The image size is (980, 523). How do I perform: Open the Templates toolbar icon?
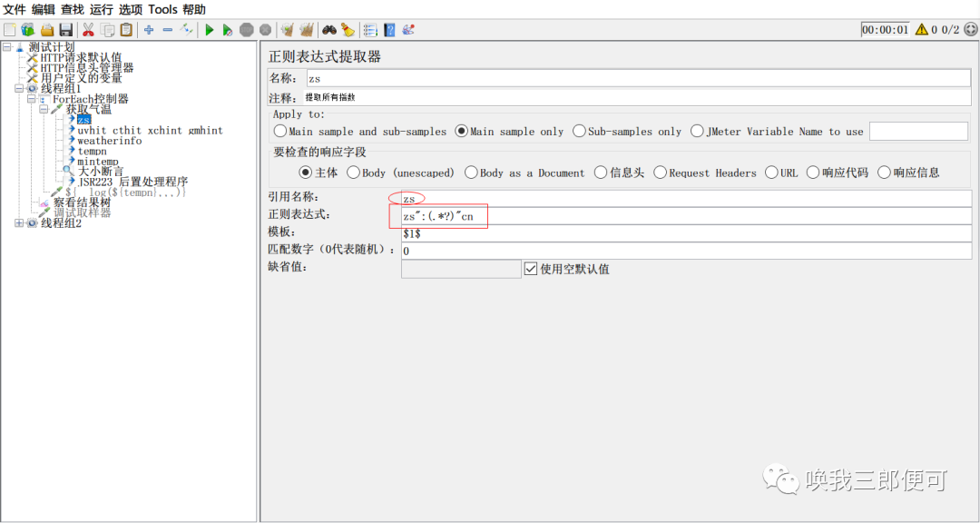[x=27, y=29]
